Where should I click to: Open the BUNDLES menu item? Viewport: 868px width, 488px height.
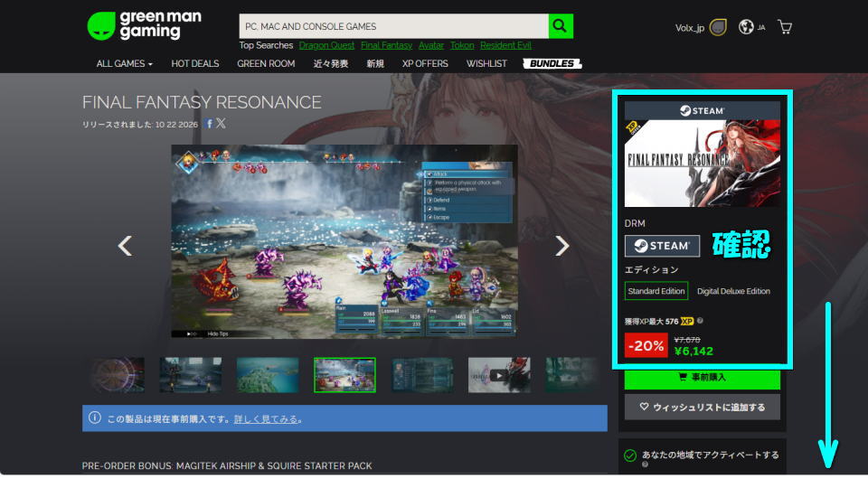(x=552, y=63)
